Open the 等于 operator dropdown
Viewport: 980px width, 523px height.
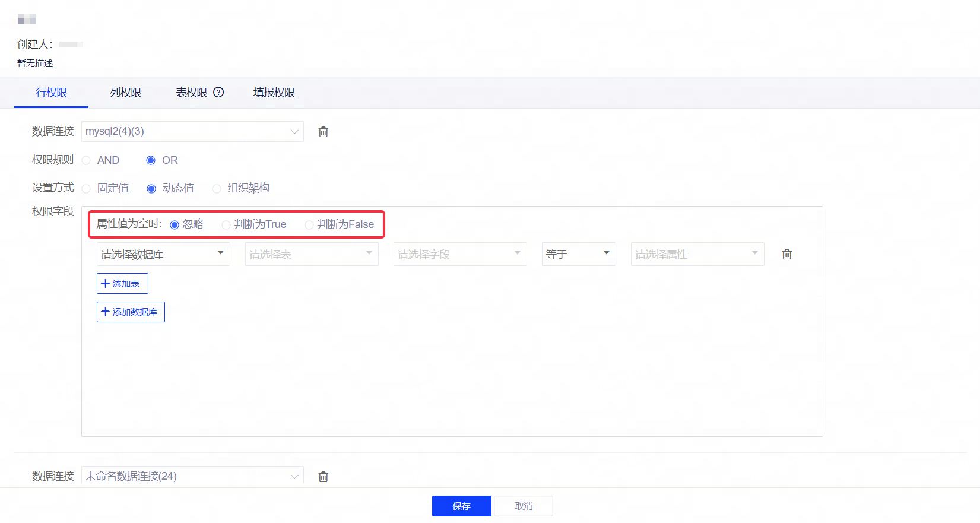[x=579, y=254]
